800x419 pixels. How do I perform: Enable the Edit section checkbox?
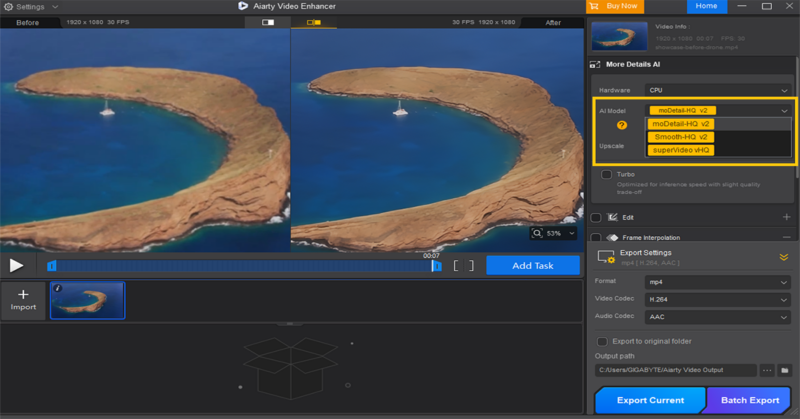coord(596,217)
